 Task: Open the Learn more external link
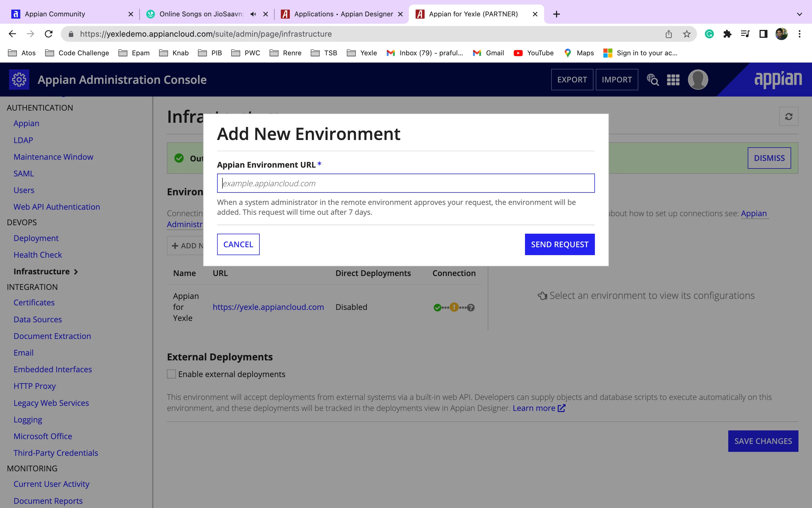pos(539,408)
